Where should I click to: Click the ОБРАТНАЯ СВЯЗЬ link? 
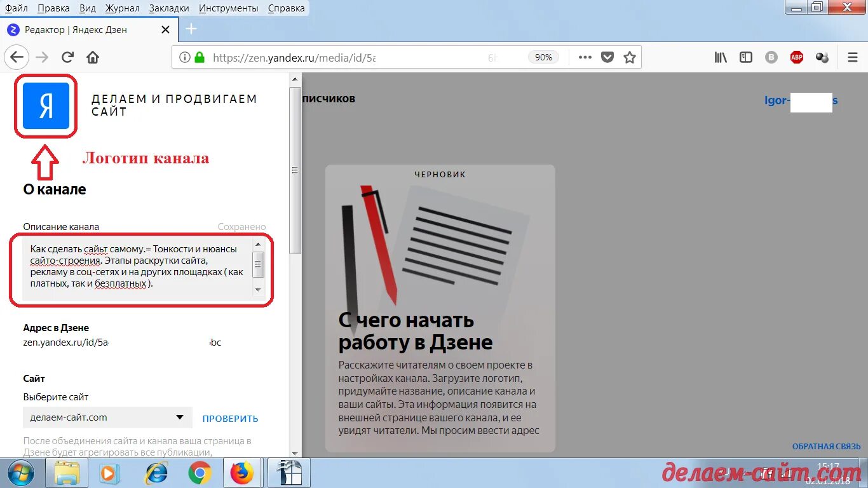tap(826, 447)
